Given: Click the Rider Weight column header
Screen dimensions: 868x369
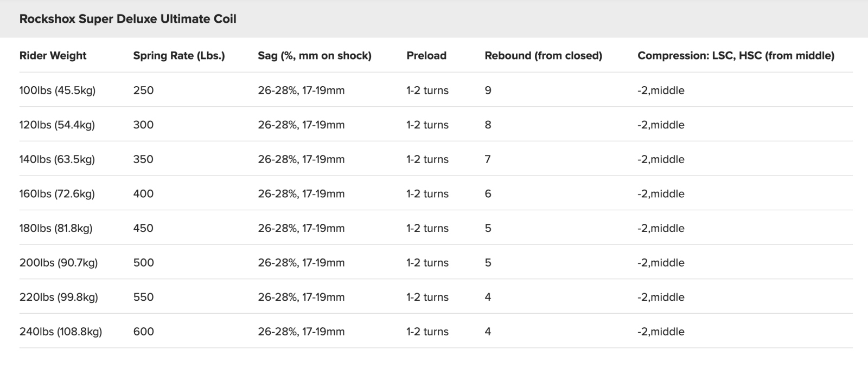Looking at the screenshot, I should [53, 55].
